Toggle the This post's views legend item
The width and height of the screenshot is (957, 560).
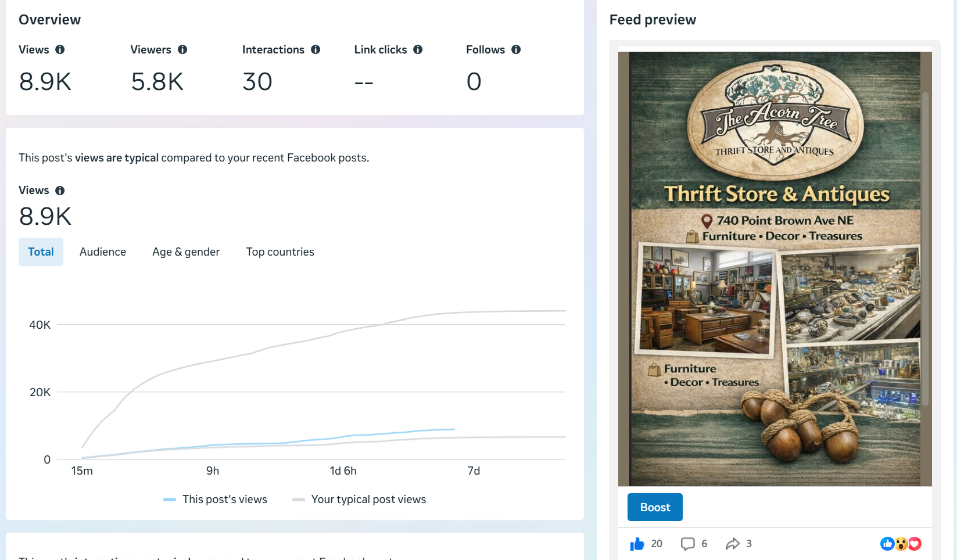click(x=216, y=500)
